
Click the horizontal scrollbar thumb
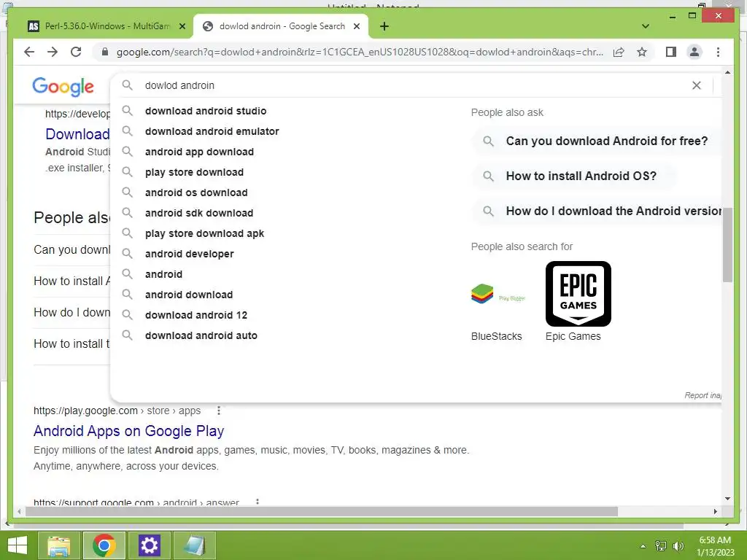pyautogui.click(x=322, y=511)
